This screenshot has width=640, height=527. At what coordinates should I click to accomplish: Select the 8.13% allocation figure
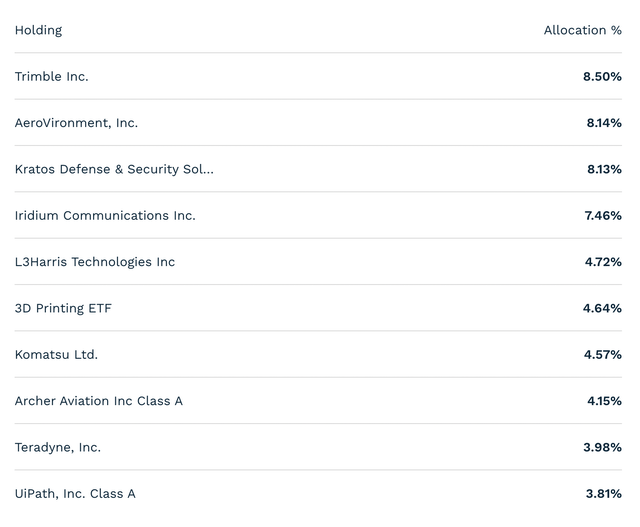(603, 169)
